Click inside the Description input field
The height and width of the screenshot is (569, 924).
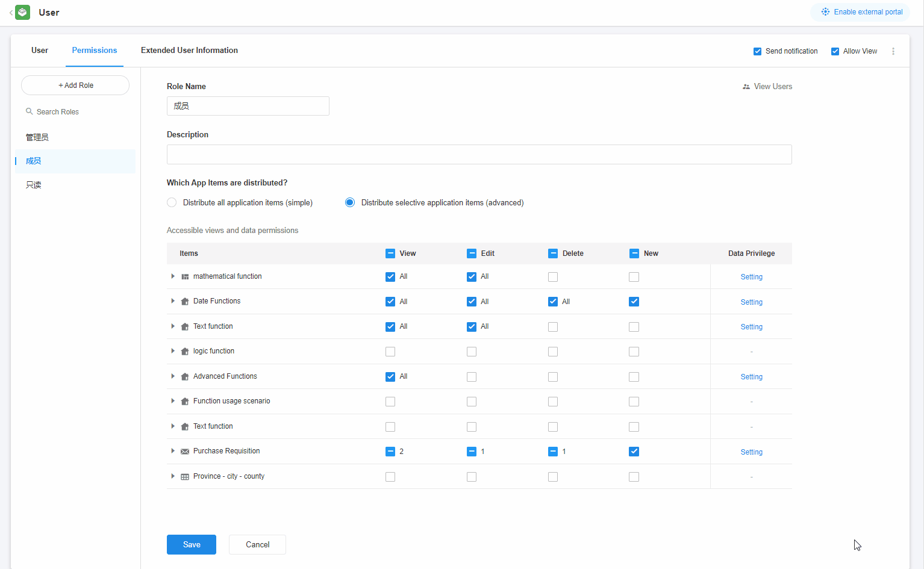click(479, 155)
